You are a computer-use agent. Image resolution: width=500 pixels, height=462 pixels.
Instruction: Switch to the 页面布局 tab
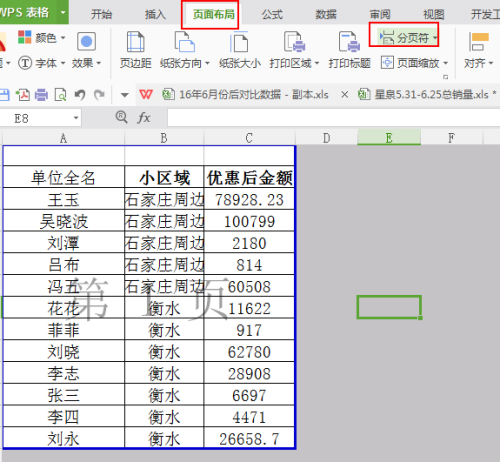pyautogui.click(x=214, y=14)
